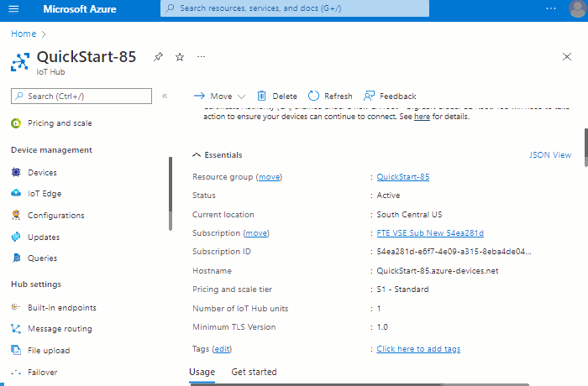
Task: Click the Tags edit link
Action: click(222, 349)
